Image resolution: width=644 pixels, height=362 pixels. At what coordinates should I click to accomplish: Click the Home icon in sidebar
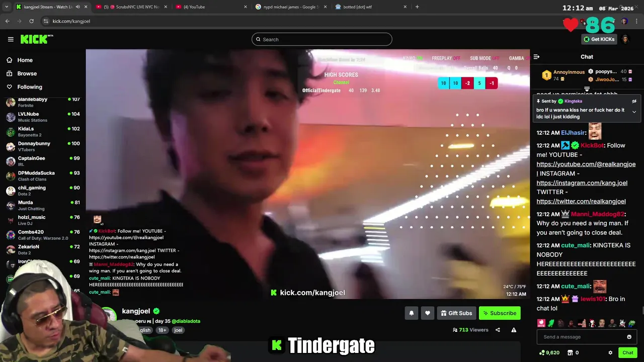click(x=9, y=60)
